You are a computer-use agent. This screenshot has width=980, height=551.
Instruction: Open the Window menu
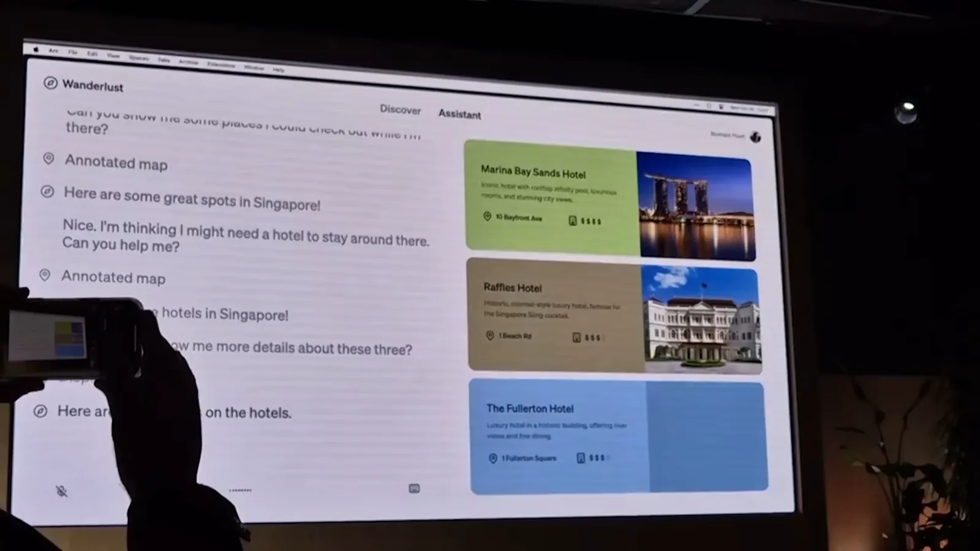[x=254, y=67]
